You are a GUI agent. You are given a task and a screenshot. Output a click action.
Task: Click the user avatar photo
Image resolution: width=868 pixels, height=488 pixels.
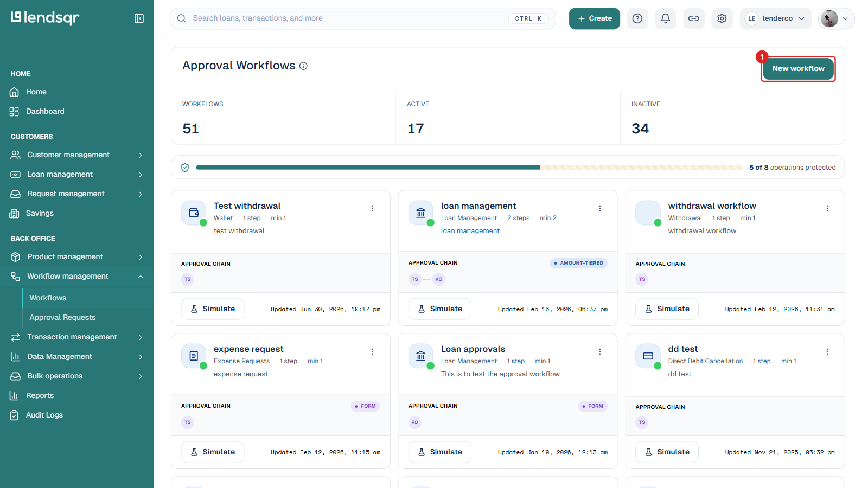tap(829, 18)
